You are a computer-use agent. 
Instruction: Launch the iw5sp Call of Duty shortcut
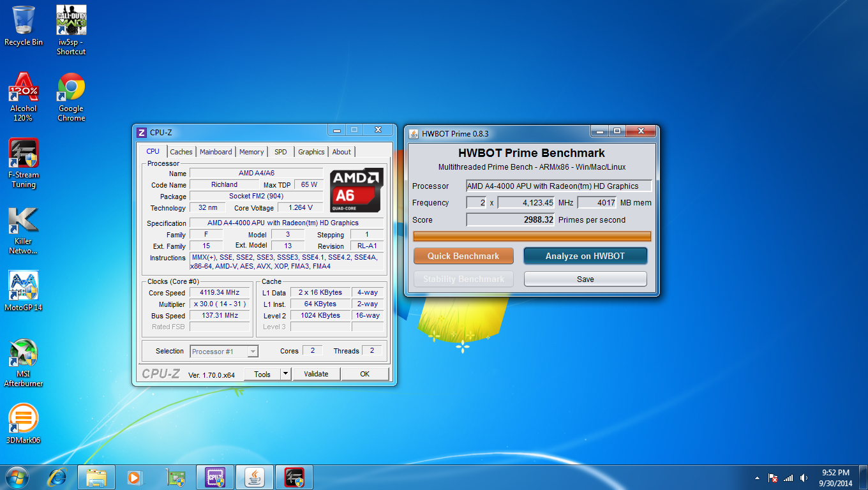[71, 30]
